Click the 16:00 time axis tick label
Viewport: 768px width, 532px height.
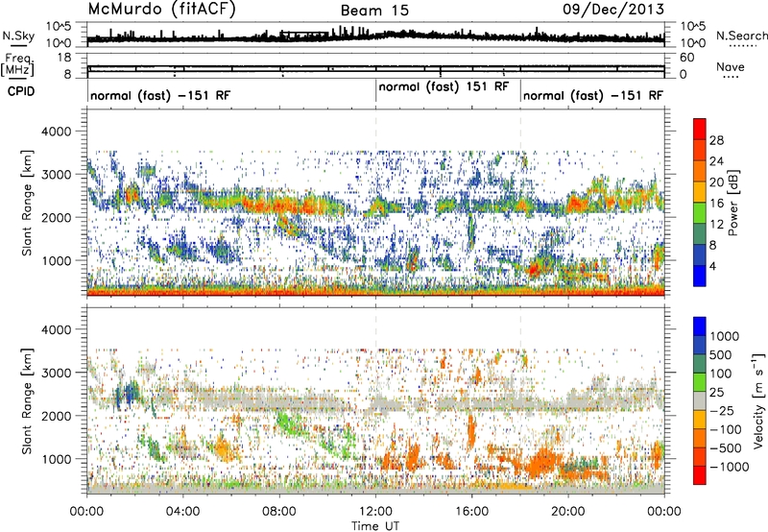(471, 512)
